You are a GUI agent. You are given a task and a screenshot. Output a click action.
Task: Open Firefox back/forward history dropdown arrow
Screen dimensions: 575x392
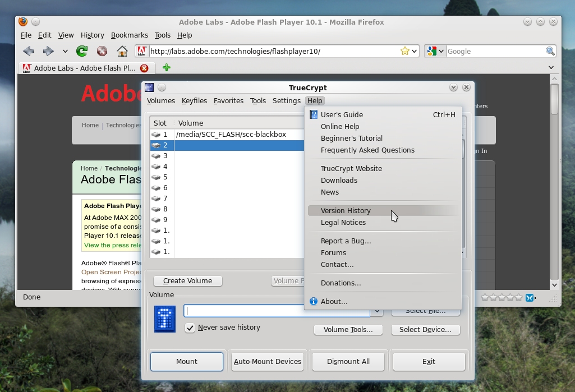65,52
